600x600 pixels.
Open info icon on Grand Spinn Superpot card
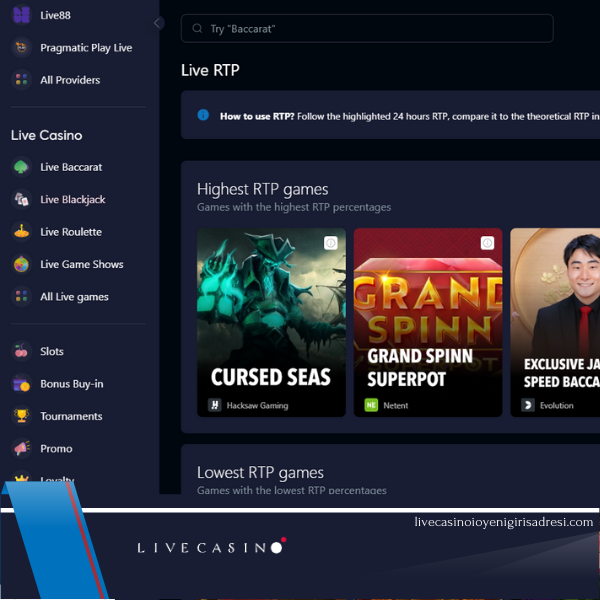click(x=487, y=243)
